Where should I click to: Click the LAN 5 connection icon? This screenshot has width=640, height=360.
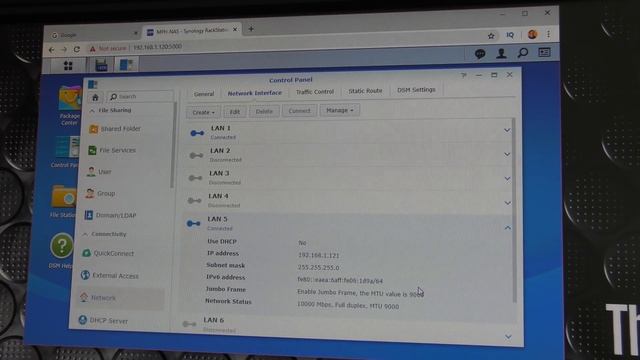click(193, 224)
